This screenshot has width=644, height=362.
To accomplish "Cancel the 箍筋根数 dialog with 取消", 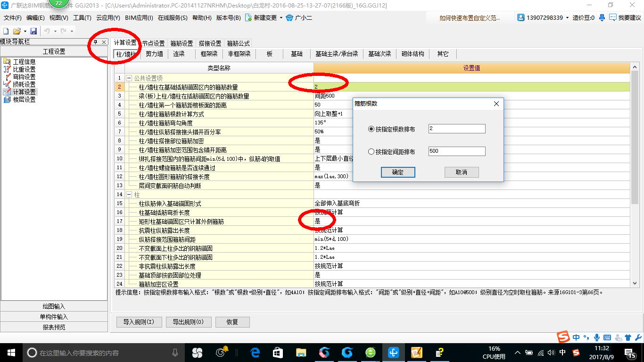I will pyautogui.click(x=462, y=173).
